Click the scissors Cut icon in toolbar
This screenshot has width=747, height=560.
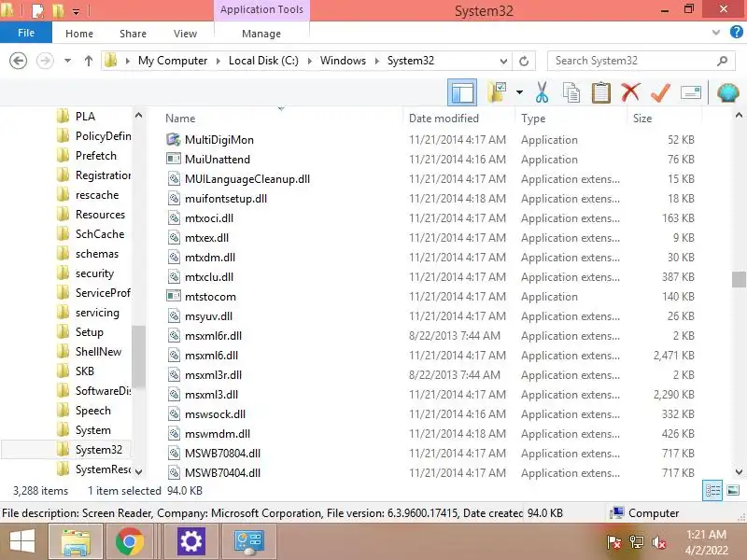coord(542,91)
